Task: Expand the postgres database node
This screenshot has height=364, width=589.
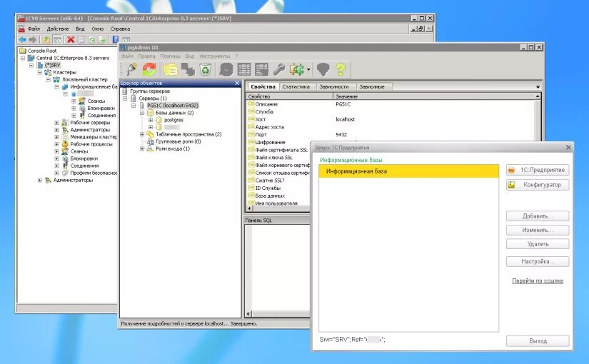Action: click(x=150, y=120)
